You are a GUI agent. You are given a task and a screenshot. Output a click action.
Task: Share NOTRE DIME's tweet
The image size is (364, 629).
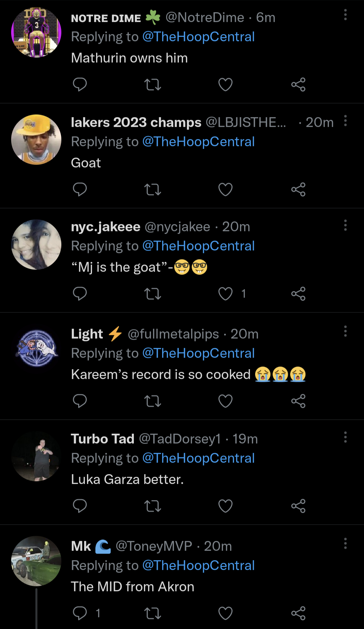pos(298,84)
